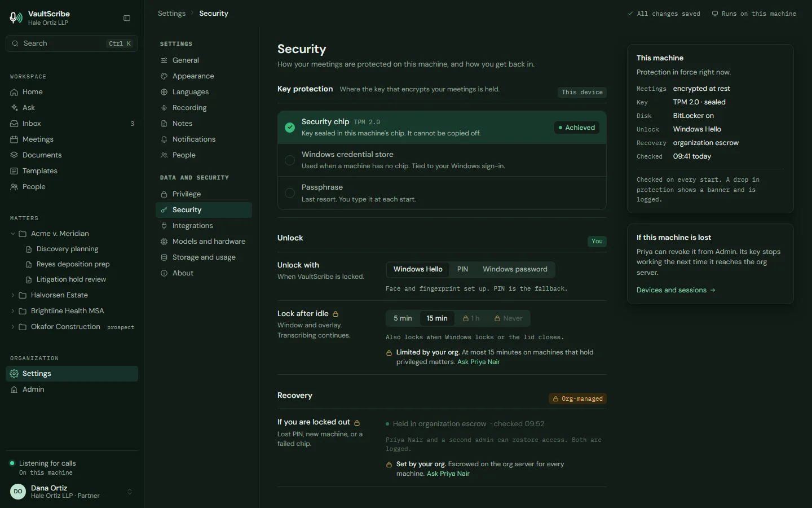
Task: Open Storage and usage settings
Action: click(204, 257)
